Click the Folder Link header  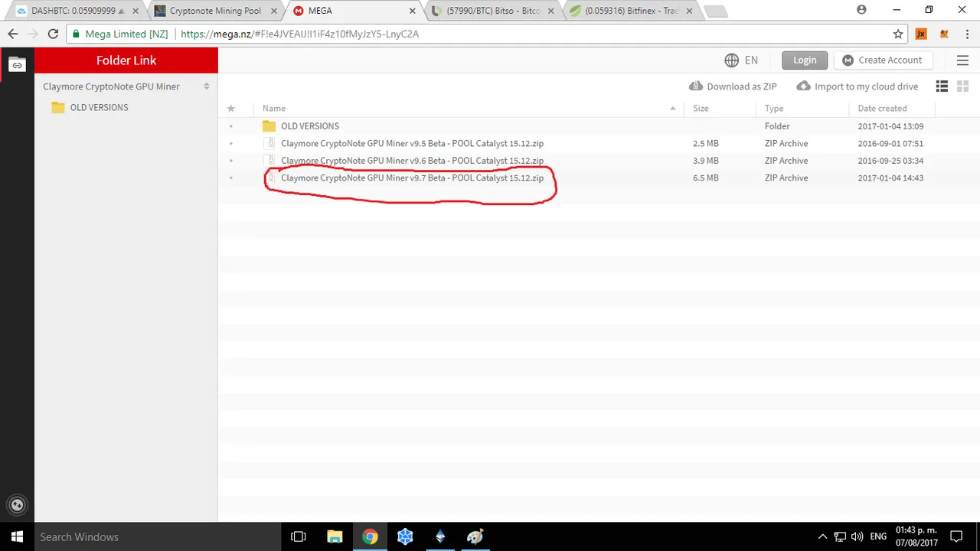126,60
